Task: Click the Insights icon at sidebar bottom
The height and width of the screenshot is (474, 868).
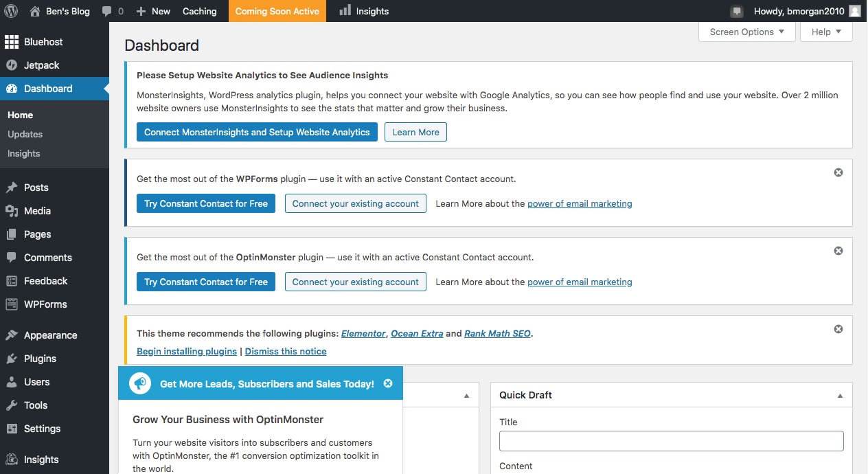Action: 12,460
